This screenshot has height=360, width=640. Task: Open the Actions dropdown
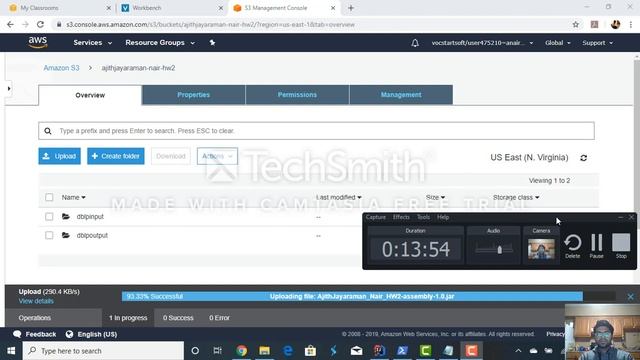[x=217, y=156]
